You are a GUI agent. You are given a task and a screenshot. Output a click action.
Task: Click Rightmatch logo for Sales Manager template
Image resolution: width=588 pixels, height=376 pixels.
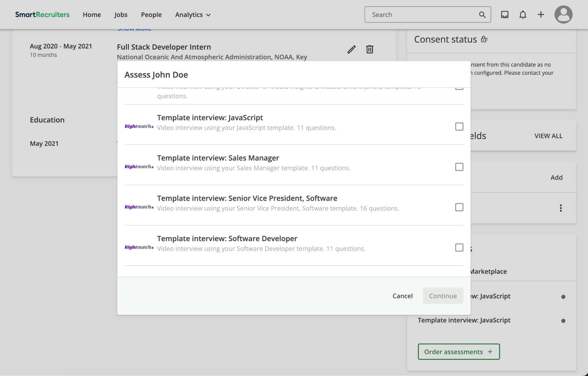139,167
